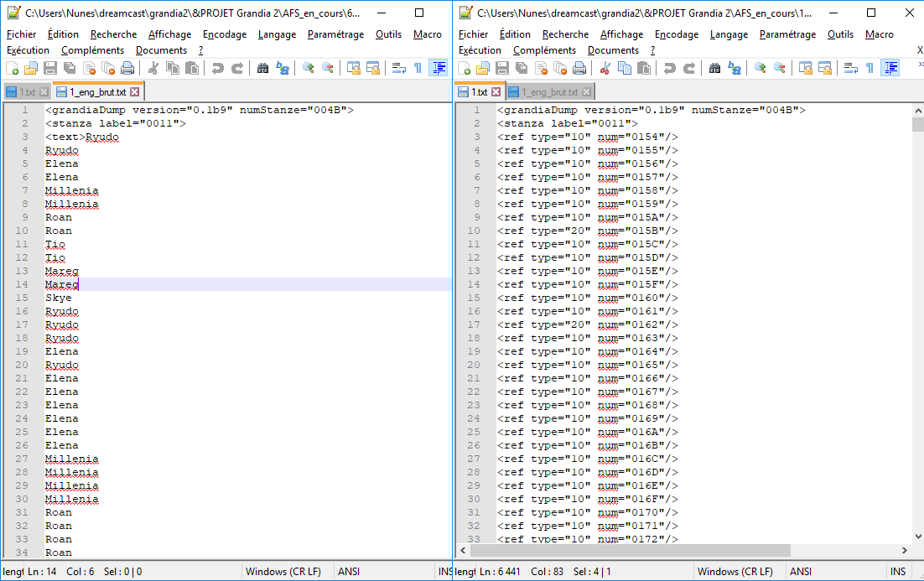Viewport: 924px width, 581px height.
Task: Click Save icon in right window toolbar
Action: pyautogui.click(x=502, y=69)
